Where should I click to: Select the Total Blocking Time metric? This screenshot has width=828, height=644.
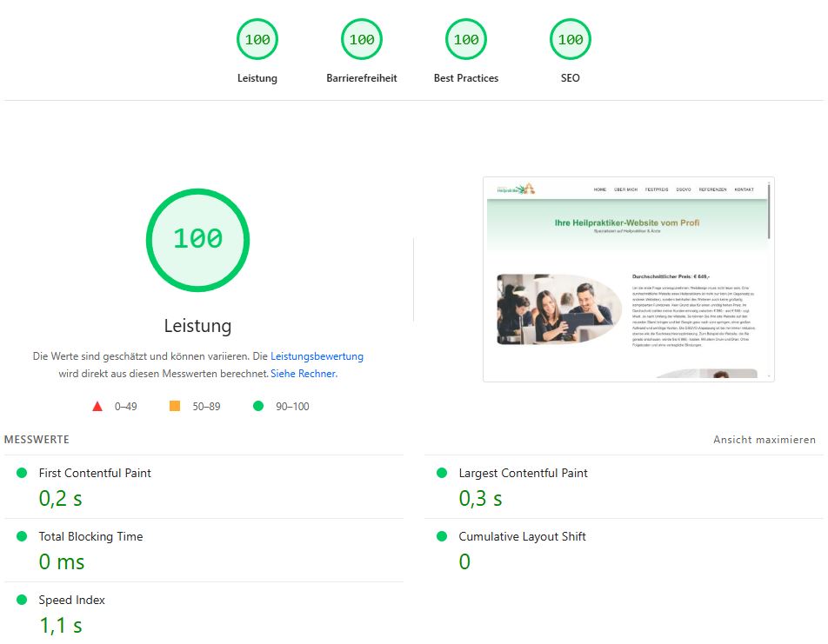pos(90,536)
